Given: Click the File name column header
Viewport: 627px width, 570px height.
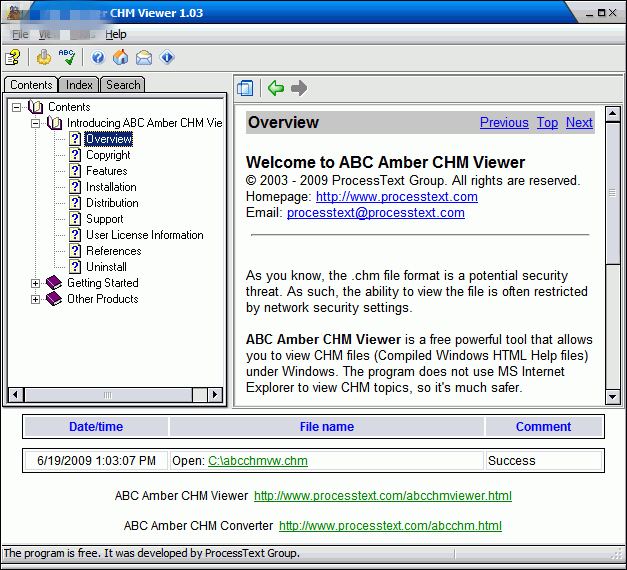Looking at the screenshot, I should [x=327, y=427].
